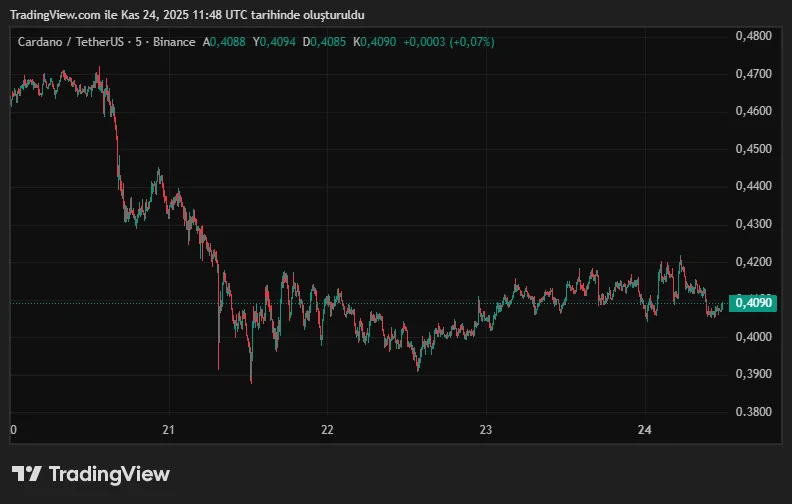Click the close value K0,4090
The height and width of the screenshot is (504, 792).
(376, 42)
